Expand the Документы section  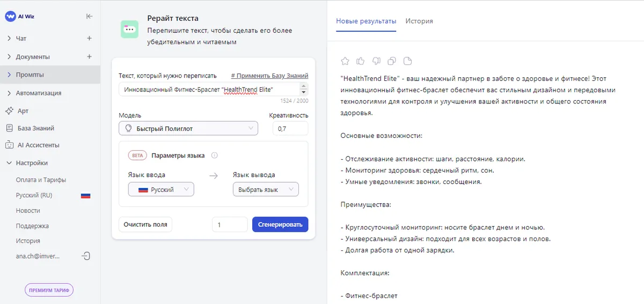[9, 57]
